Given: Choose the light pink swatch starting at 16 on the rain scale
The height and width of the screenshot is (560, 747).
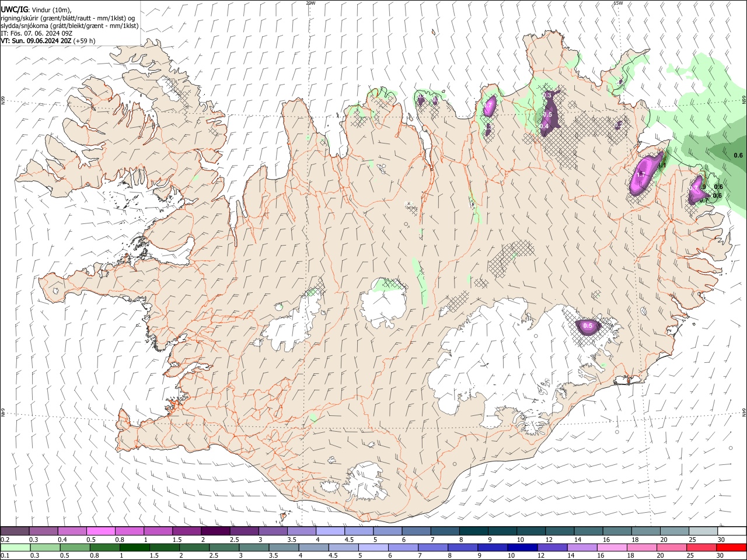Looking at the screenshot, I should coord(612,547).
